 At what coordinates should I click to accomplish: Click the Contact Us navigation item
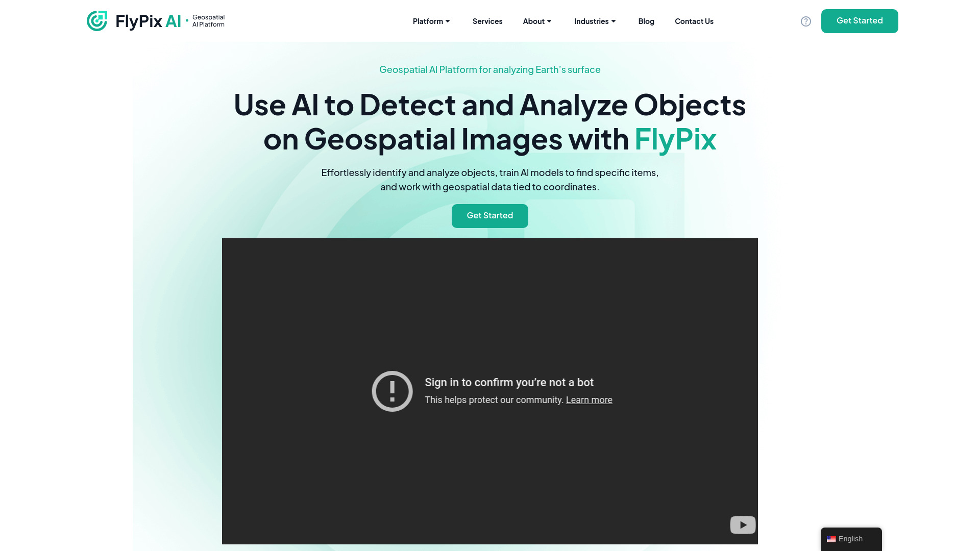click(x=694, y=21)
